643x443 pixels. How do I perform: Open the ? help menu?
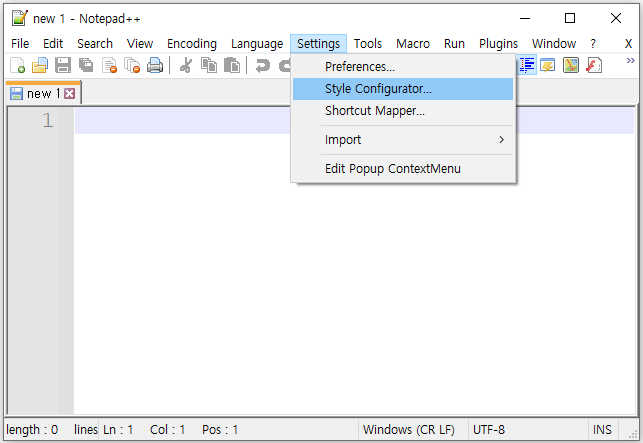tap(593, 43)
